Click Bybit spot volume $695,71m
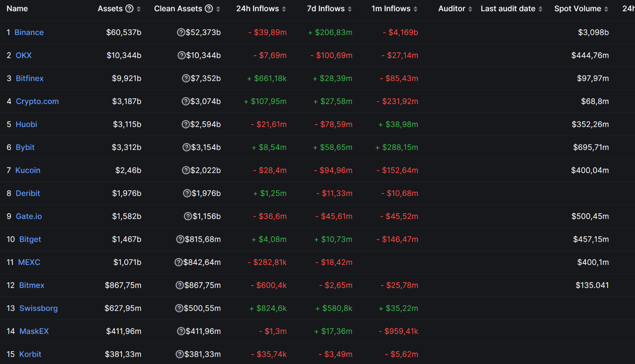The width and height of the screenshot is (635, 364). [591, 147]
